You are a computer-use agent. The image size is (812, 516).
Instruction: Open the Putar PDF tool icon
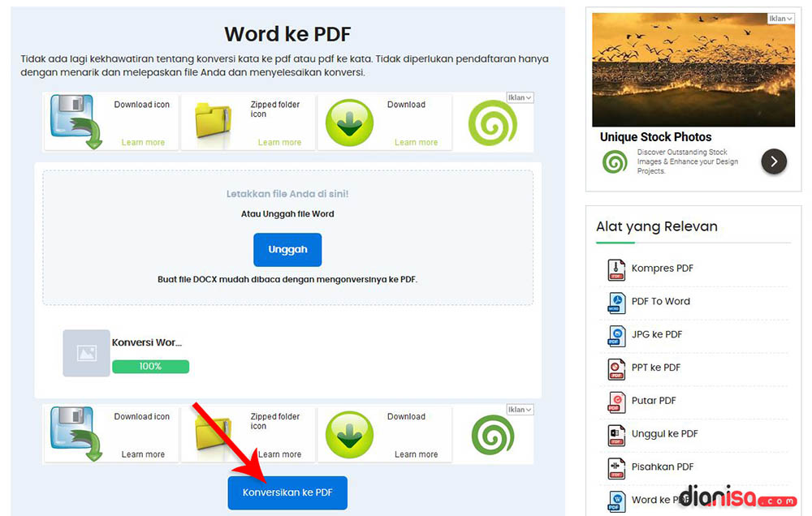point(616,401)
